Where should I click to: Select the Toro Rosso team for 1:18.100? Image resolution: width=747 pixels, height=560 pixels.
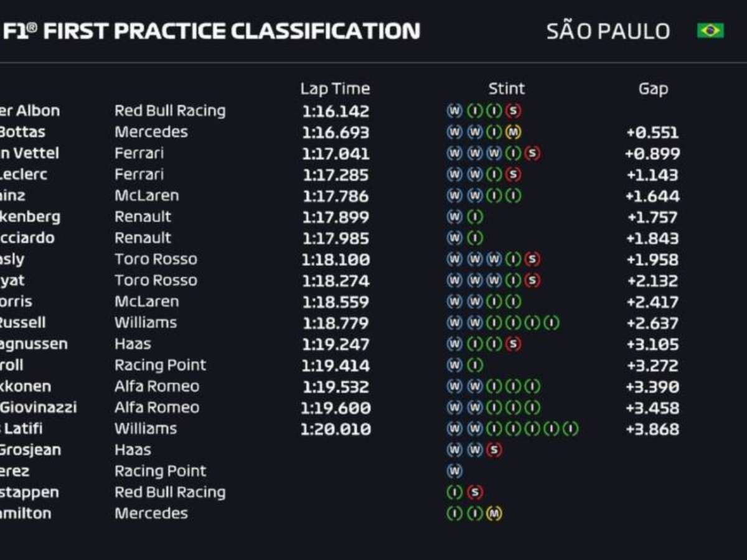click(156, 259)
